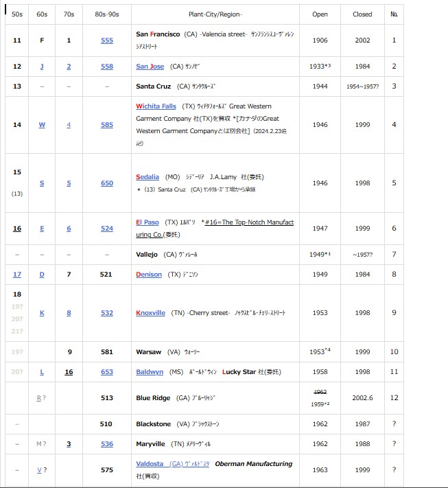This screenshot has height=488, width=448.
Task: Click the 16 link in Baldwyn row
Action: pyautogui.click(x=69, y=372)
